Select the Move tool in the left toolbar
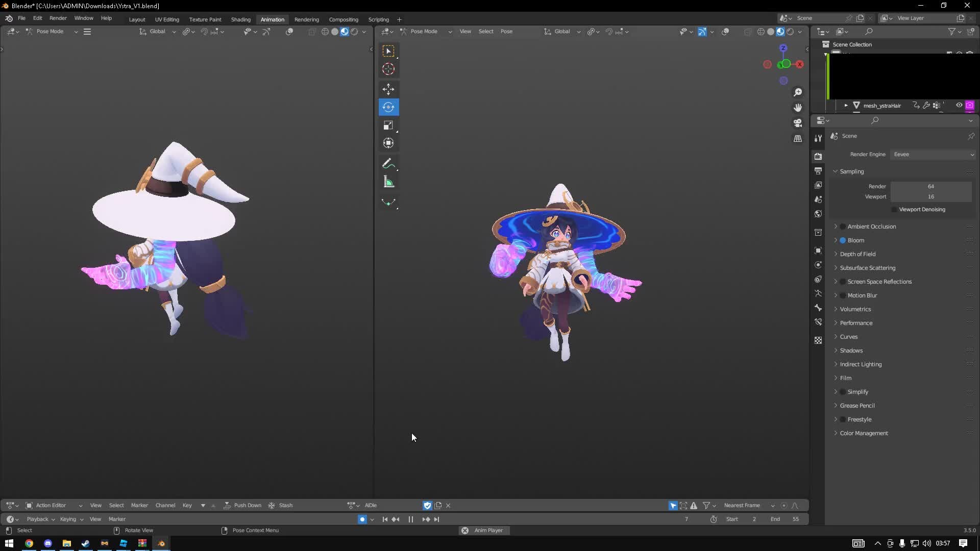This screenshot has width=980, height=551. pos(388,89)
